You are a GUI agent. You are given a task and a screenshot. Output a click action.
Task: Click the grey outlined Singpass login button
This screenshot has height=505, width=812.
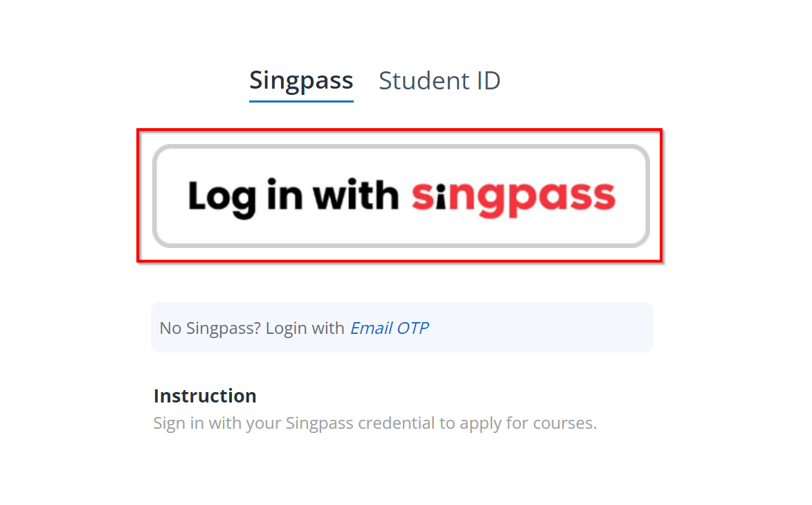(x=400, y=196)
